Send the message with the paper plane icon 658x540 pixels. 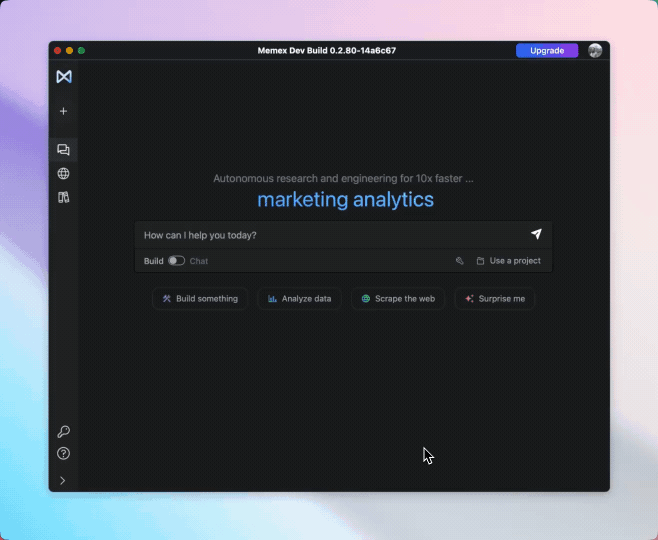coord(536,234)
